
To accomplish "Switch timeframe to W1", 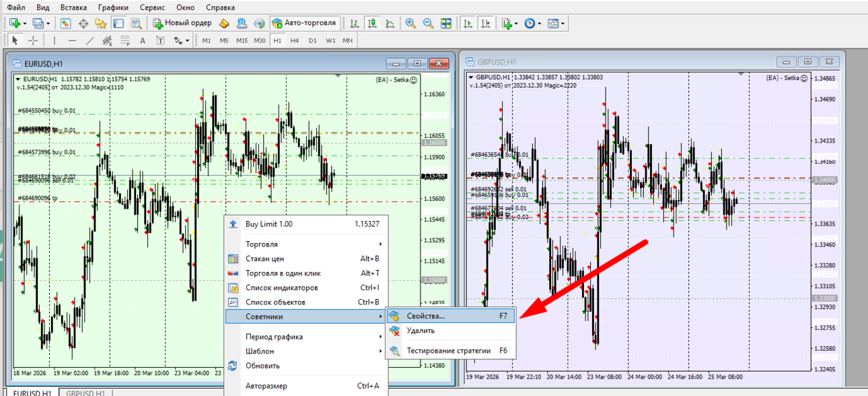I will [330, 40].
